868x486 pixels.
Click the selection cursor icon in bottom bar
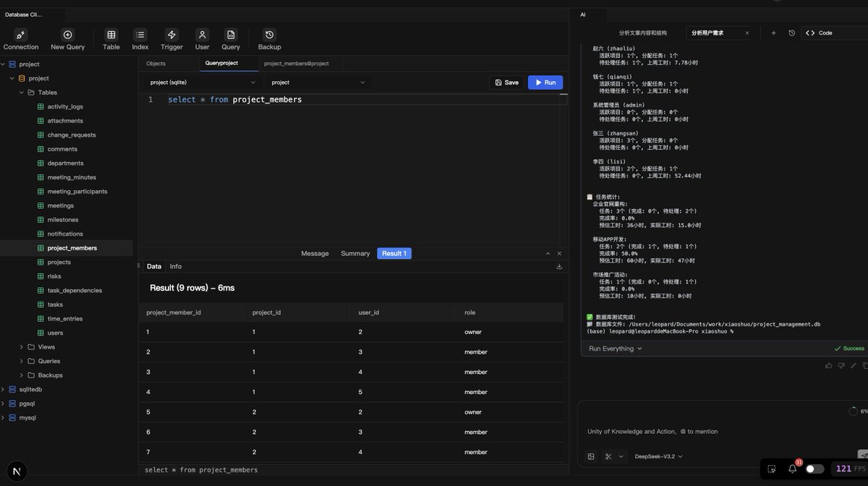(772, 469)
